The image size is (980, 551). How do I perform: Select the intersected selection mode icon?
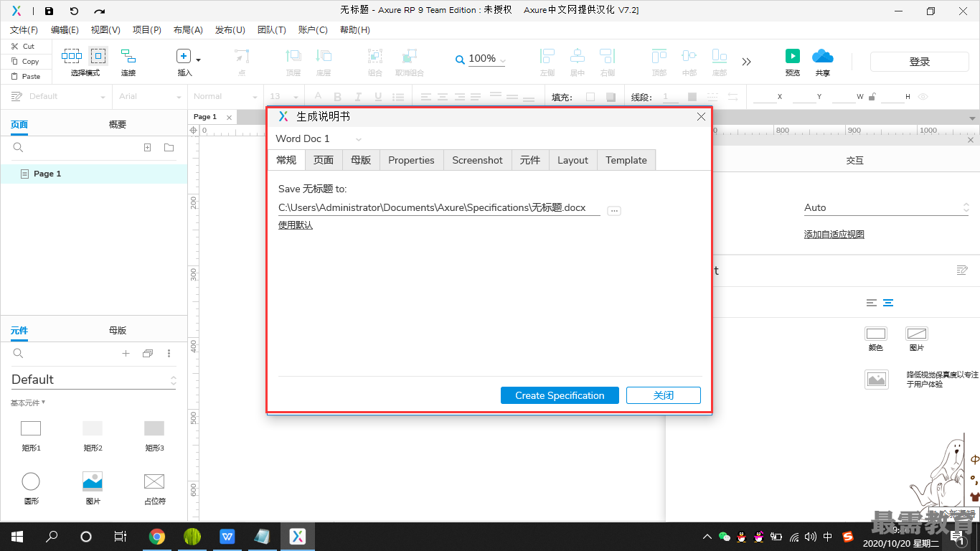[x=72, y=56]
